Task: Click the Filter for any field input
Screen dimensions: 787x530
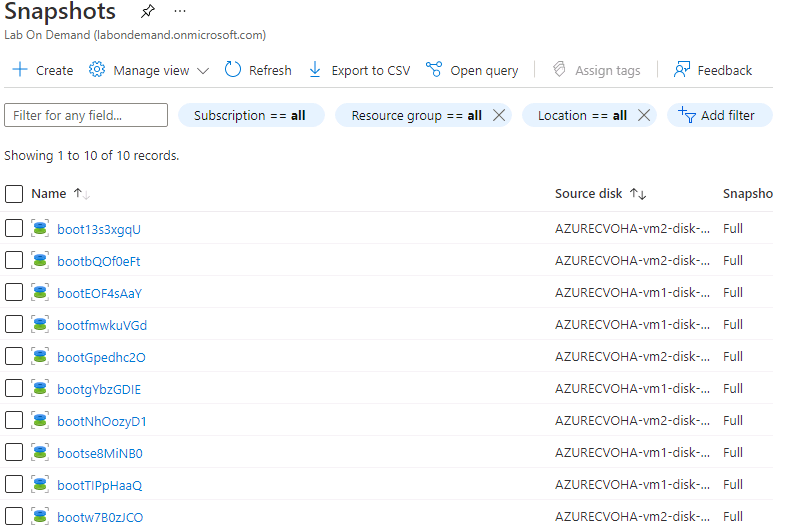Action: tap(86, 115)
